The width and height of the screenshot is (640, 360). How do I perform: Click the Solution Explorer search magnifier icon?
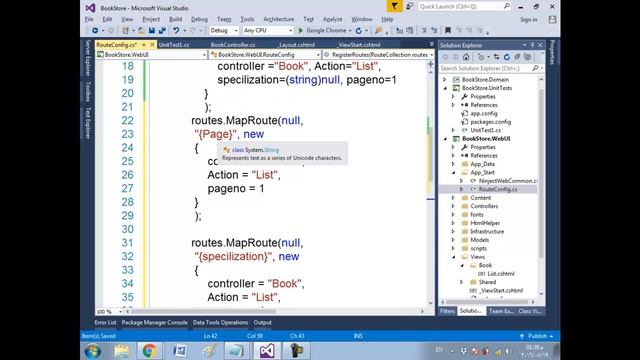[x=536, y=68]
